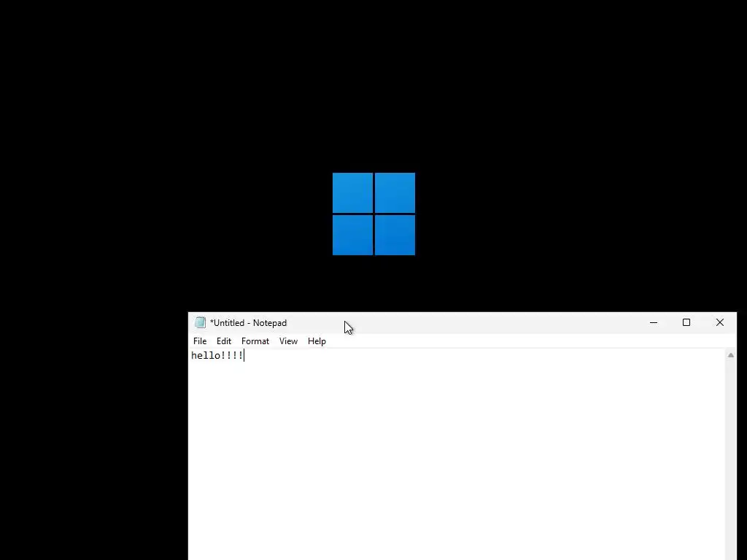Click the Notepad icon in title bar
The image size is (747, 560).
[x=200, y=323]
